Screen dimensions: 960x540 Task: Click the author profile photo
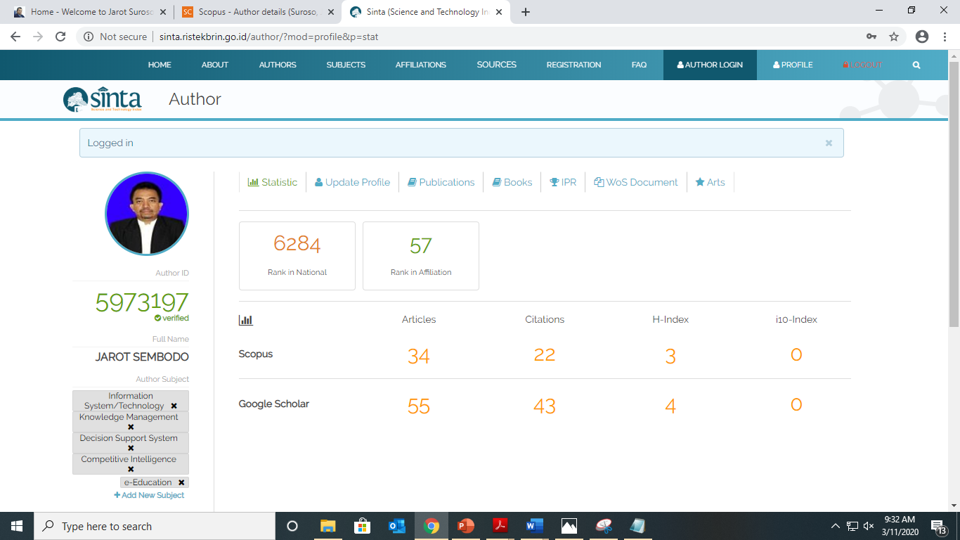point(147,214)
